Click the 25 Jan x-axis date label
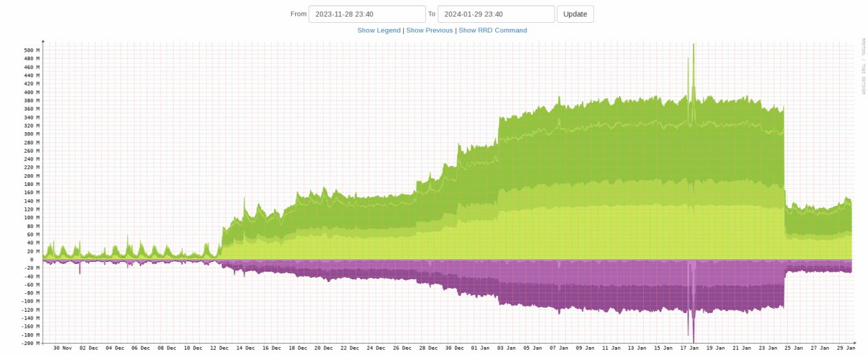This screenshot has height=356, width=868. [x=793, y=348]
